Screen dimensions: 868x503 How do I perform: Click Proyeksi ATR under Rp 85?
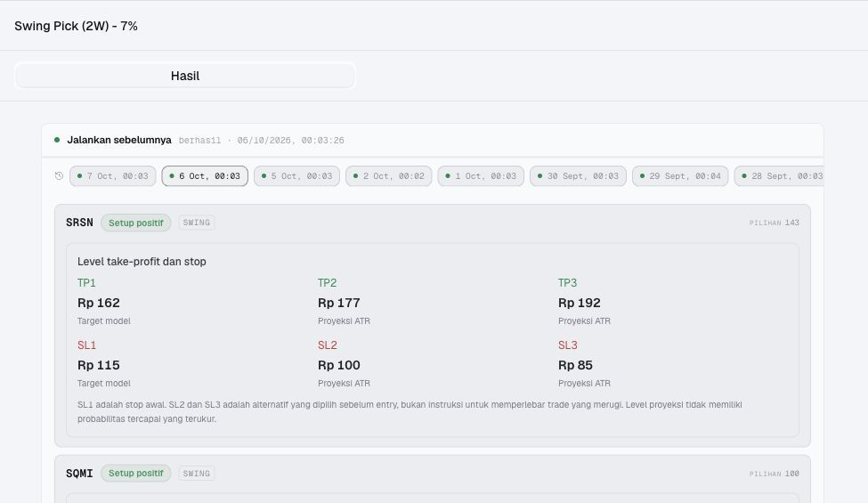coord(584,384)
